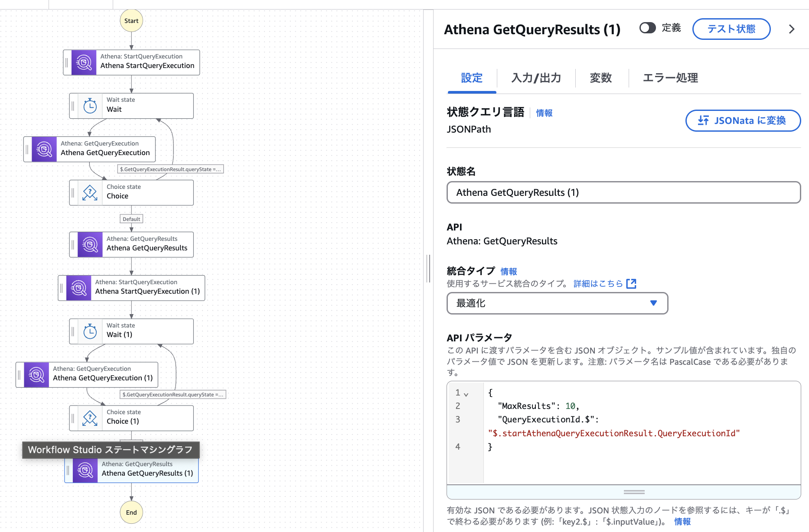Click the Athena GetQueryResults (1) icon
Screen dimensions: 809x532
point(85,470)
